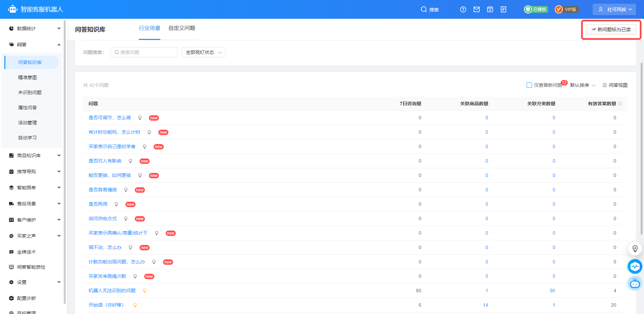Viewport: 644px width, 314px height.
Task: Click the 智能跟单 layers icon
Action: click(x=11, y=188)
